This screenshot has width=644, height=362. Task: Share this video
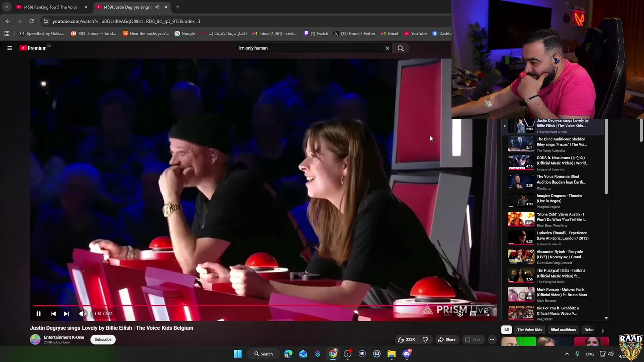click(x=446, y=340)
